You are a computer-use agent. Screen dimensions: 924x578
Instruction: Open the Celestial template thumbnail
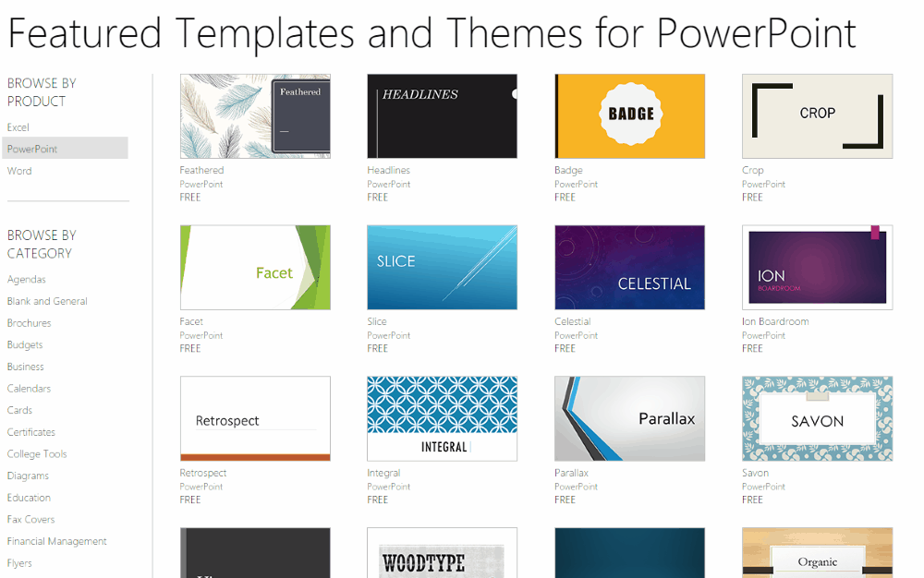point(629,267)
